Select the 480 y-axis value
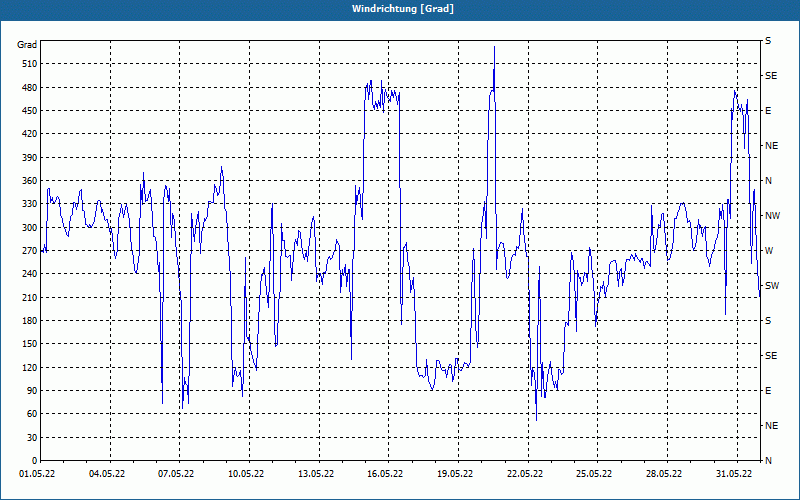The height and width of the screenshot is (500, 800). click(x=30, y=88)
